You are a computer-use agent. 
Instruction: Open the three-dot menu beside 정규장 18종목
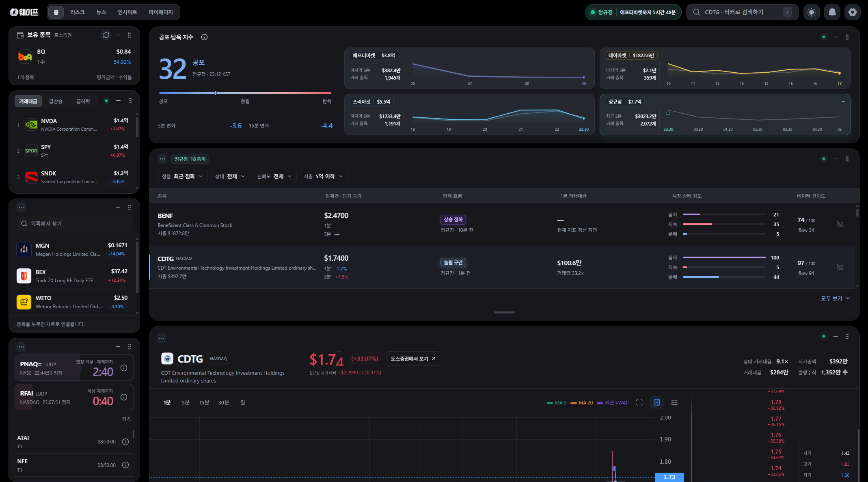pyautogui.click(x=162, y=159)
